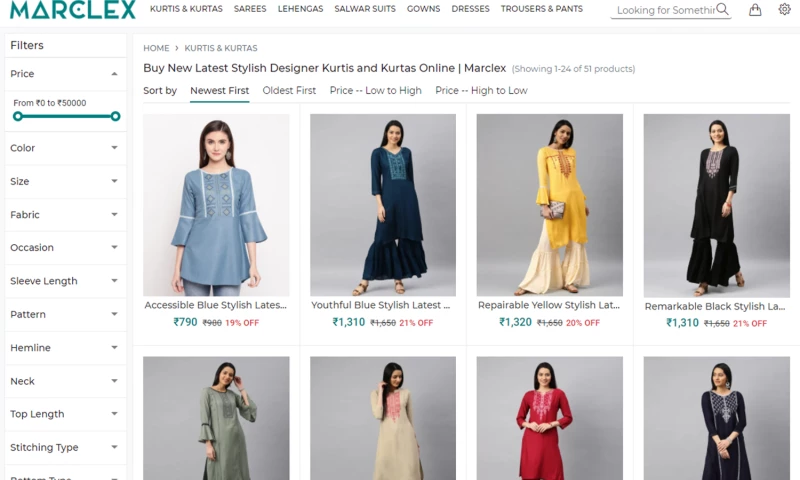Open the Salwar Suits menu item
This screenshot has height=480, width=800.
[x=365, y=9]
